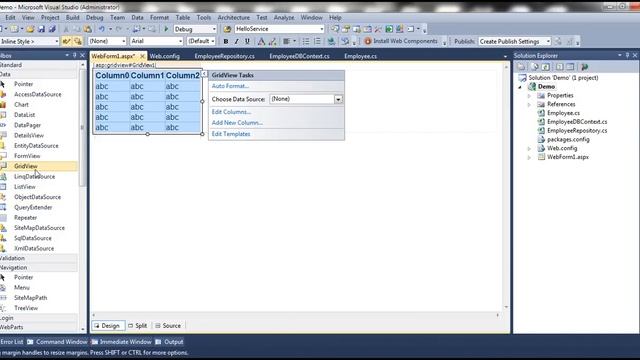This screenshot has width=640, height=360.
Task: Click the text alignment icon
Action: pos(287,41)
